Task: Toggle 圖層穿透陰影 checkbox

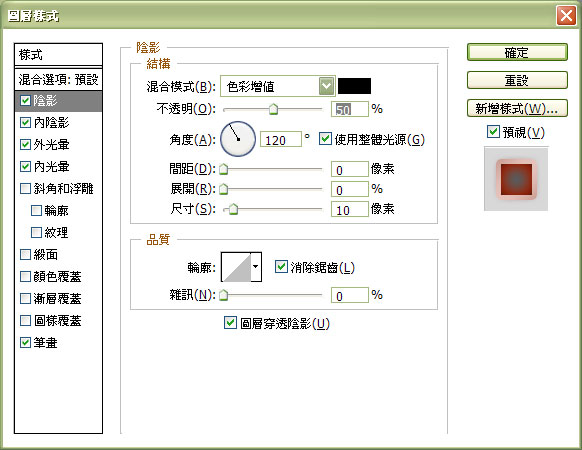Action: [230, 322]
